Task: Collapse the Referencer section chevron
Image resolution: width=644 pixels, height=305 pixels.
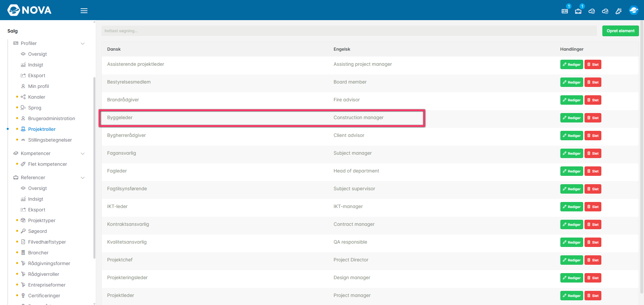Action: [x=83, y=178]
